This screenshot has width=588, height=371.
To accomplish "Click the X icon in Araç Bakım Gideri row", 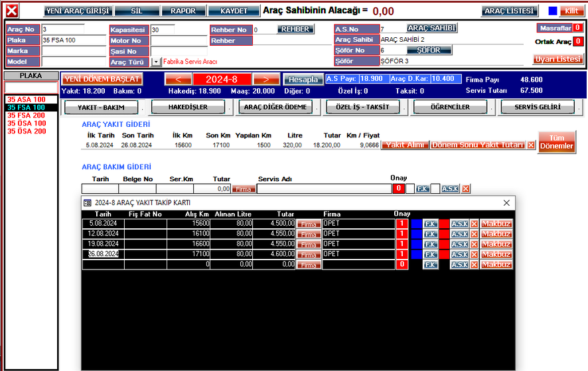I will (466, 189).
